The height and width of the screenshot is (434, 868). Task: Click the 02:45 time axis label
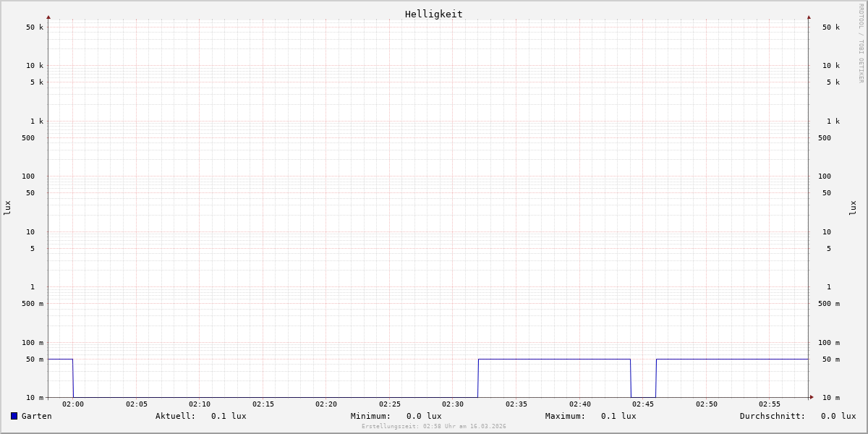[643, 404]
